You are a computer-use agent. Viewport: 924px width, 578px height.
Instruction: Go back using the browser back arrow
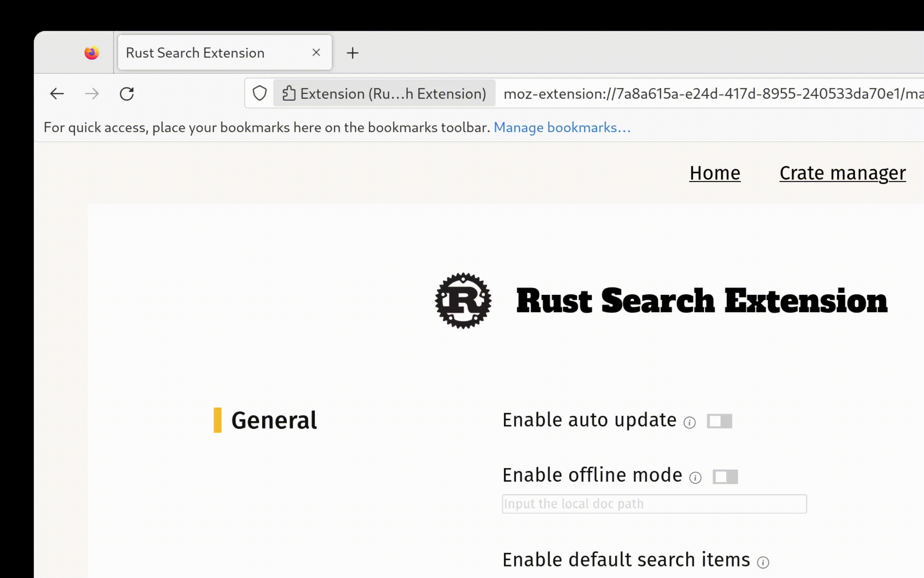(57, 94)
